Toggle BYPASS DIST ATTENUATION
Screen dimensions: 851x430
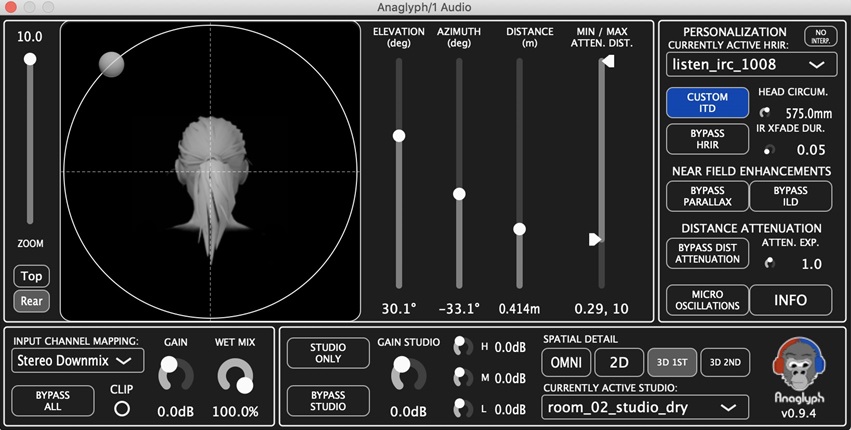[707, 253]
